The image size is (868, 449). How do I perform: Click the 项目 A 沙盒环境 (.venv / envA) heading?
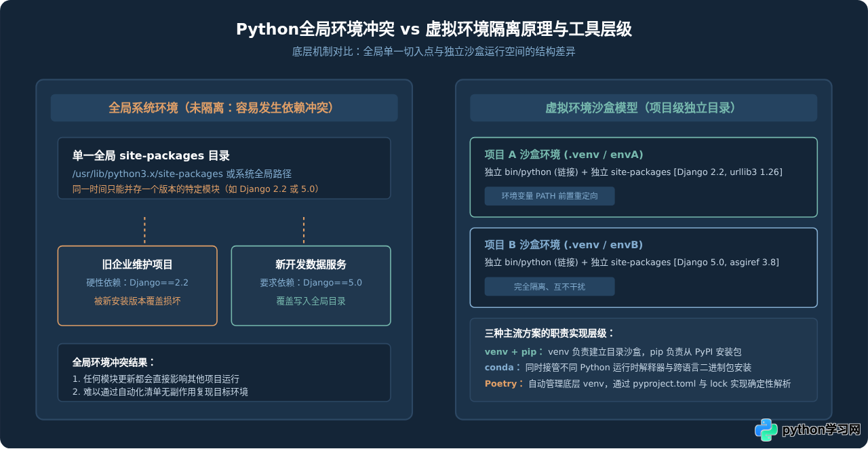click(564, 154)
